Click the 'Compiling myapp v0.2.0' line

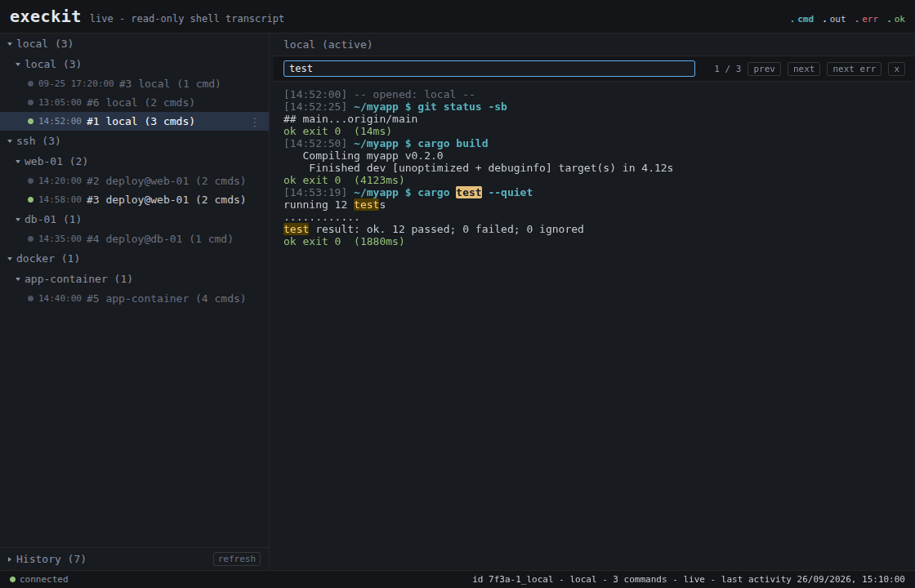pos(373,156)
